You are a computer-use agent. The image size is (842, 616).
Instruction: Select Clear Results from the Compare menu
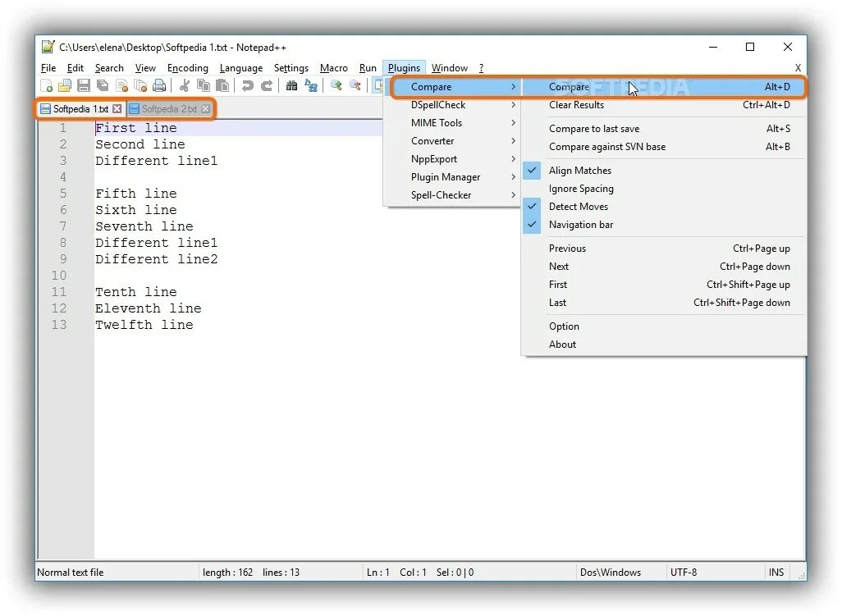pos(577,105)
